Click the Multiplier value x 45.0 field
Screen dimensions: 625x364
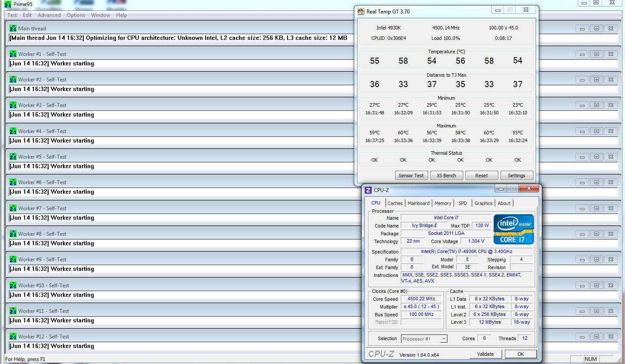(x=421, y=307)
